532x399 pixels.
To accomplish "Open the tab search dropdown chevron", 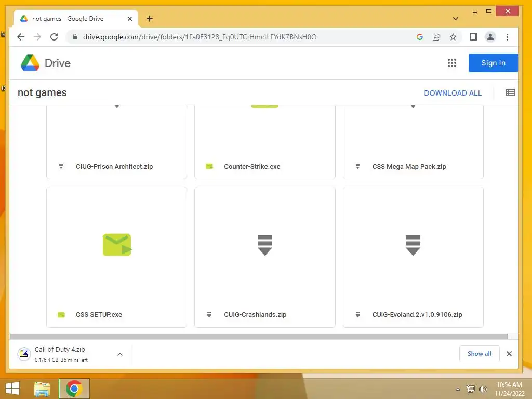I will (x=456, y=19).
